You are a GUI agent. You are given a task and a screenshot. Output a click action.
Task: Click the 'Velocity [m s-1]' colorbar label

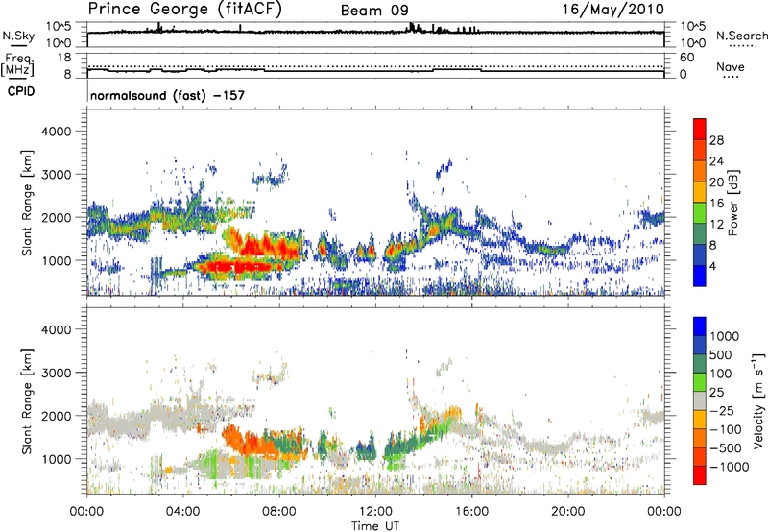(758, 400)
